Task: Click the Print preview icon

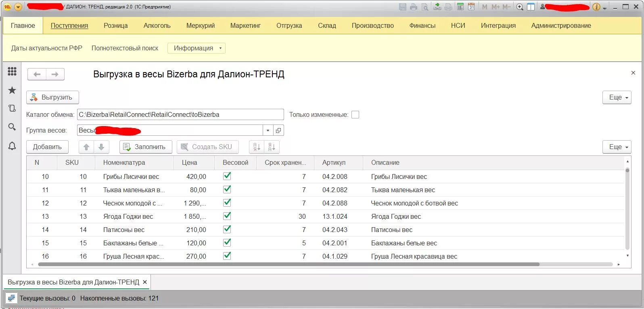Action: 425,7
